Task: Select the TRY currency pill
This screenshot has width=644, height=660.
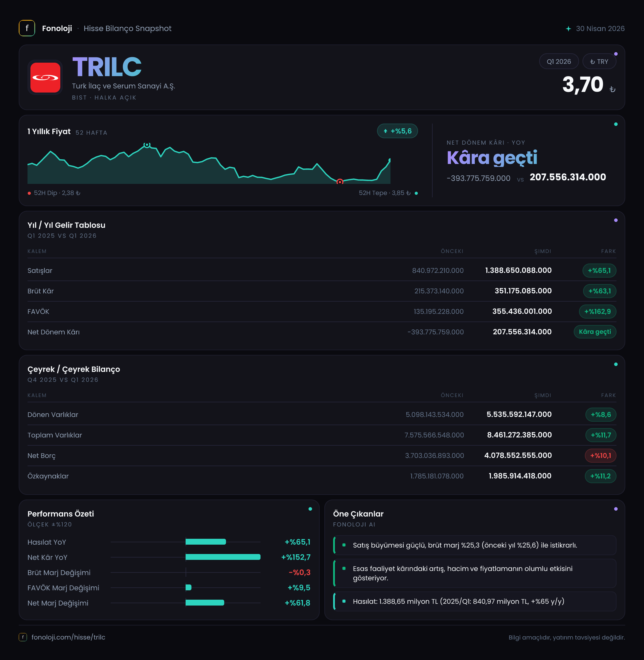Action: 599,61
